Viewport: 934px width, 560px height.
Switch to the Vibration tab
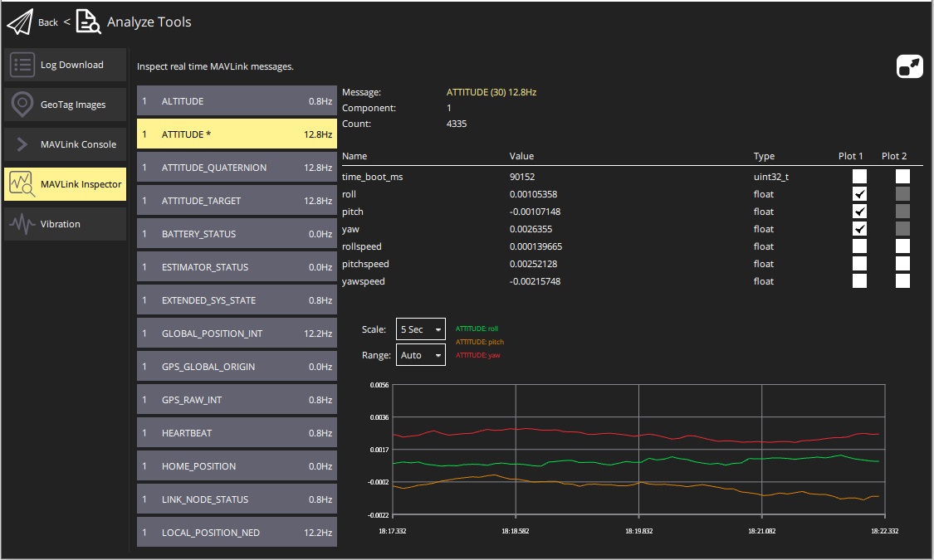(x=65, y=223)
